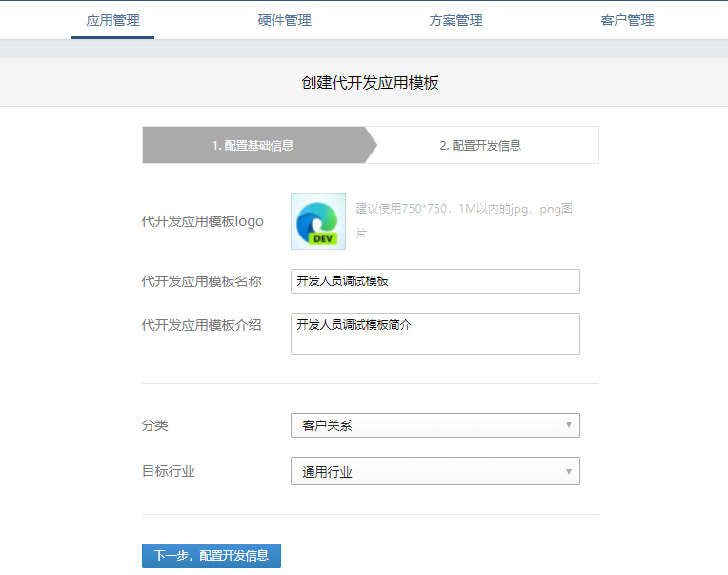Click the 代开发应用模板logo label
728x575 pixels.
(202, 221)
